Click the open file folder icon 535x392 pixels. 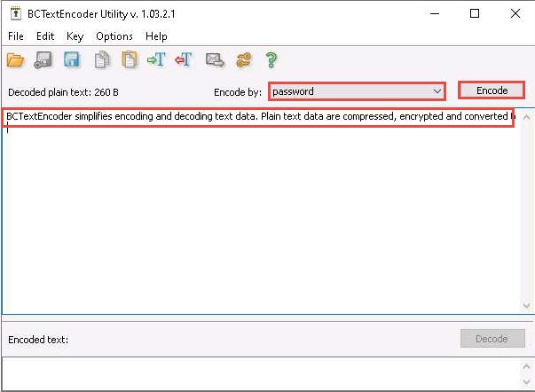pos(15,60)
